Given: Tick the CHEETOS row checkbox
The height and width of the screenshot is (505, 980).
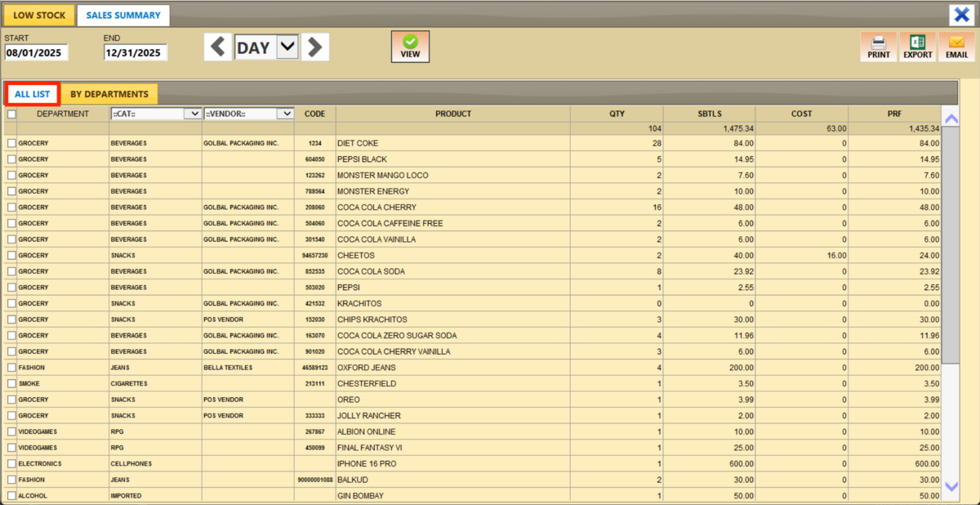Looking at the screenshot, I should [11, 255].
